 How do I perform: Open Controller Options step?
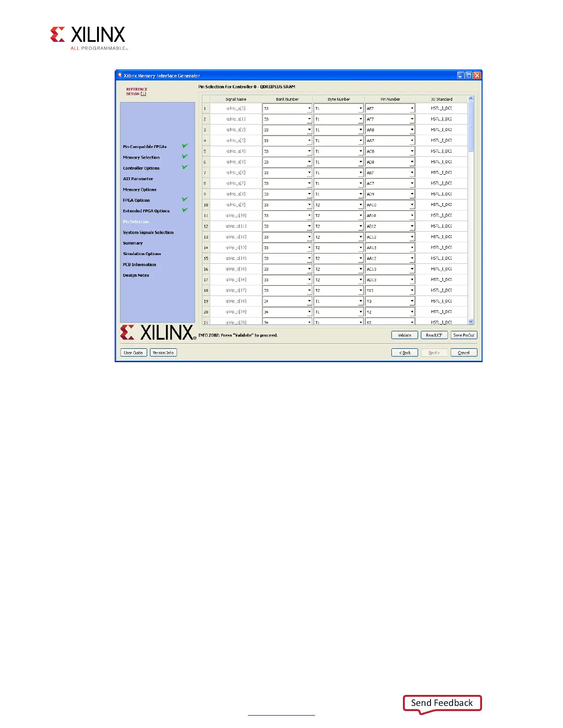click(x=141, y=168)
